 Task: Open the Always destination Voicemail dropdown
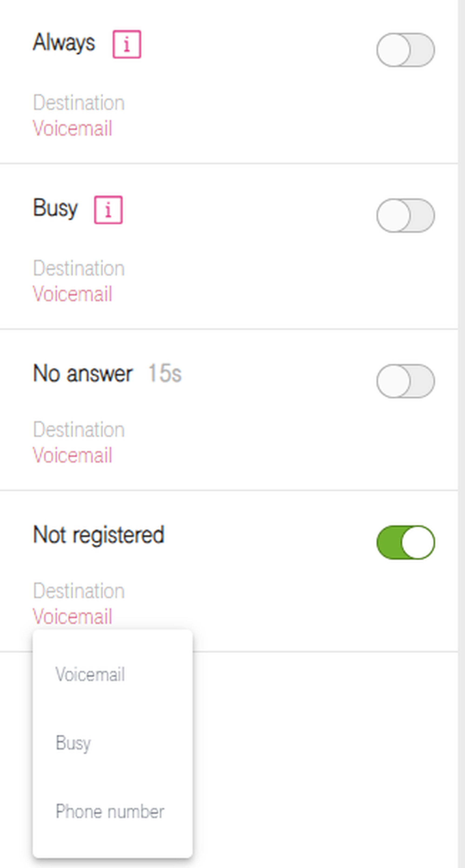pos(72,128)
